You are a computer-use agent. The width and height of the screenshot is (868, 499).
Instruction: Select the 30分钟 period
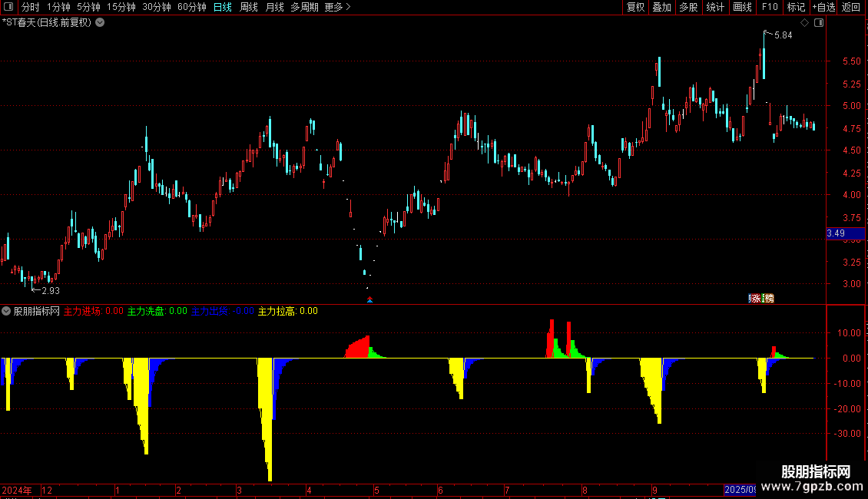[x=157, y=7]
